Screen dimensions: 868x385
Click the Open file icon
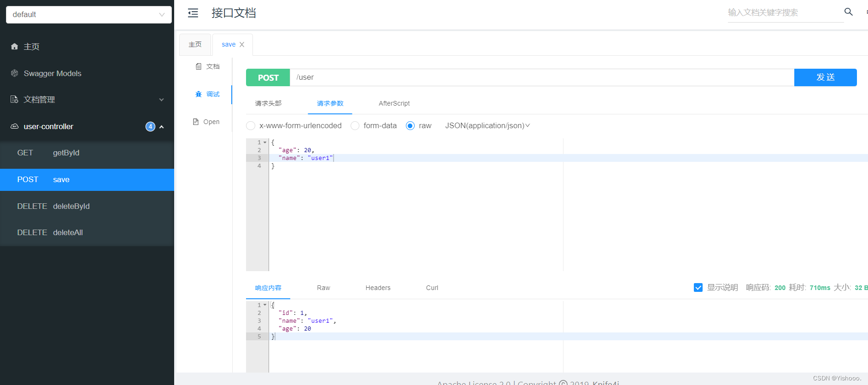click(196, 122)
